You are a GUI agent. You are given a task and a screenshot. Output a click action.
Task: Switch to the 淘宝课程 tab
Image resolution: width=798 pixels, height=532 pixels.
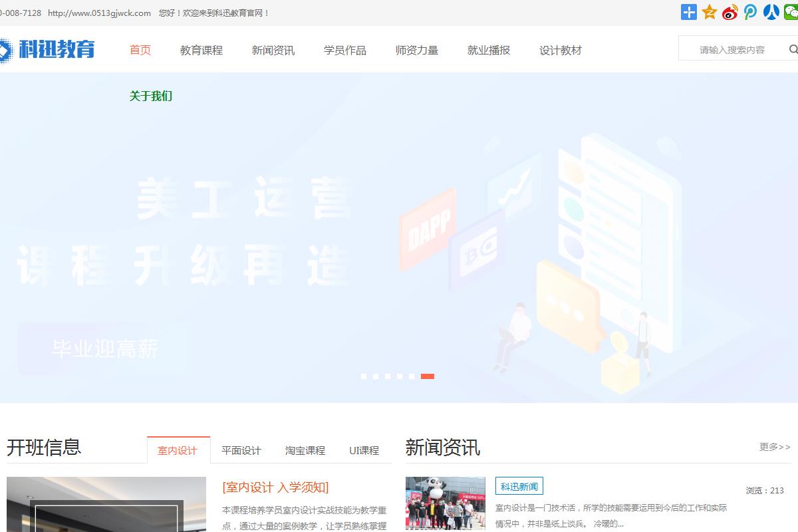coord(305,450)
